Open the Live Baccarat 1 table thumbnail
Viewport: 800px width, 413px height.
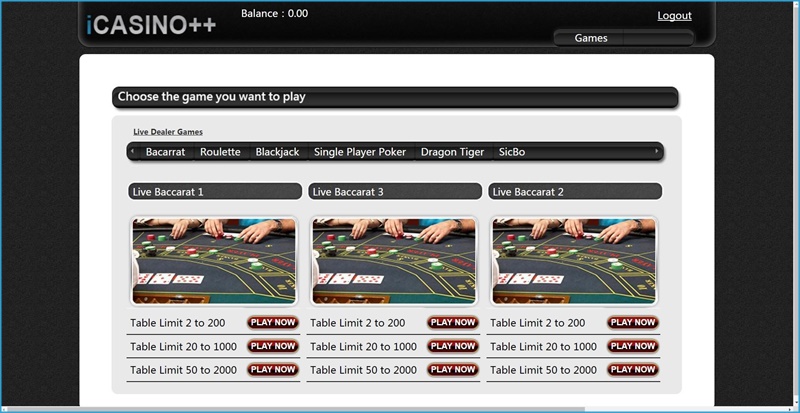point(214,261)
